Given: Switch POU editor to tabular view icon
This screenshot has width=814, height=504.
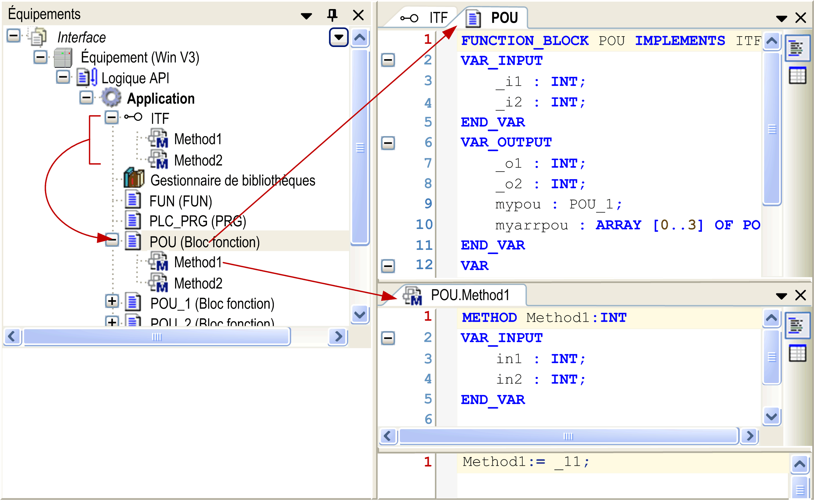Looking at the screenshot, I should click(x=797, y=76).
